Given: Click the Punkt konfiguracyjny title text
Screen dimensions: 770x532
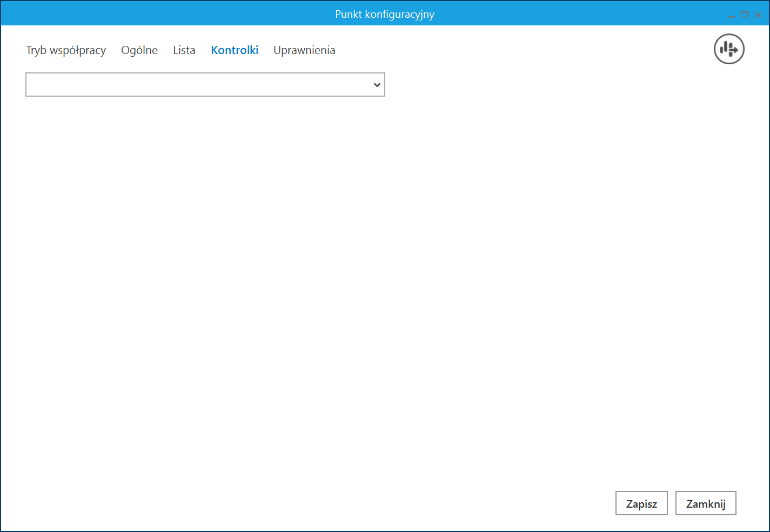Looking at the screenshot, I should tap(385, 14).
